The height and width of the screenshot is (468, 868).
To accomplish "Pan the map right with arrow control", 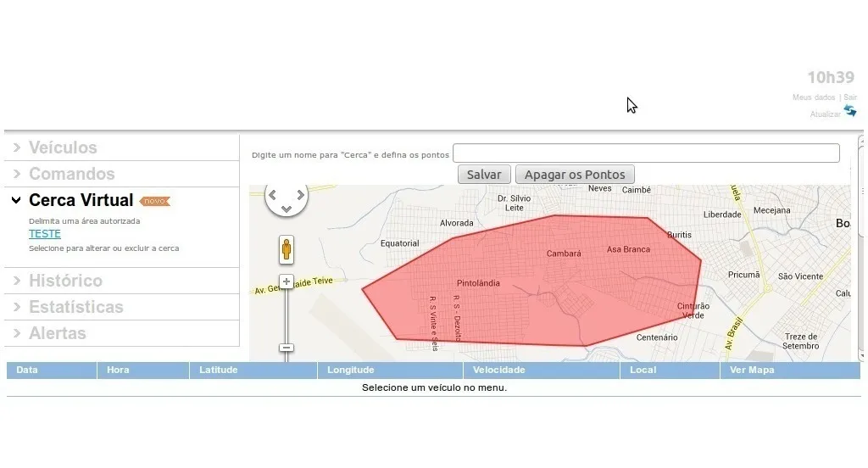I will (301, 194).
